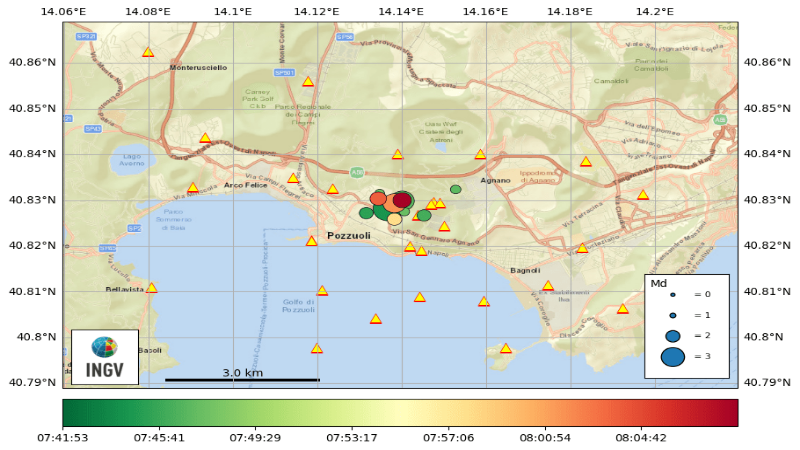Click the Agnano place label
This screenshot has width=800, height=450.
[495, 181]
